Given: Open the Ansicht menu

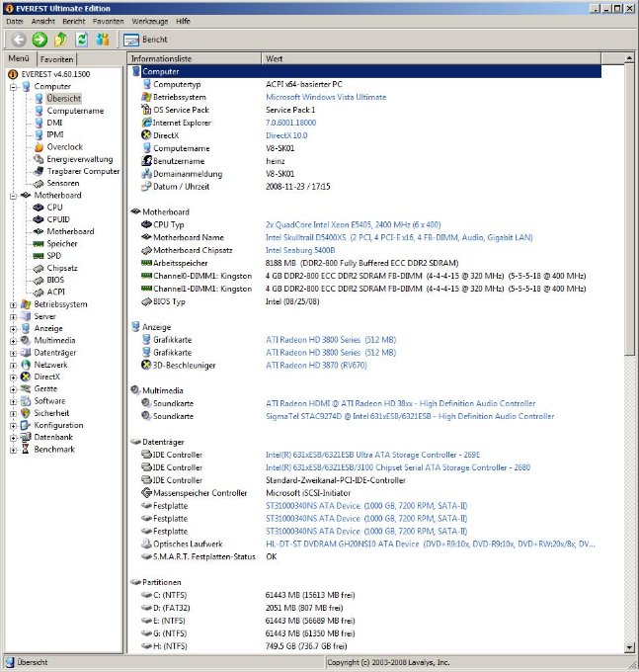Looking at the screenshot, I should [x=43, y=21].
